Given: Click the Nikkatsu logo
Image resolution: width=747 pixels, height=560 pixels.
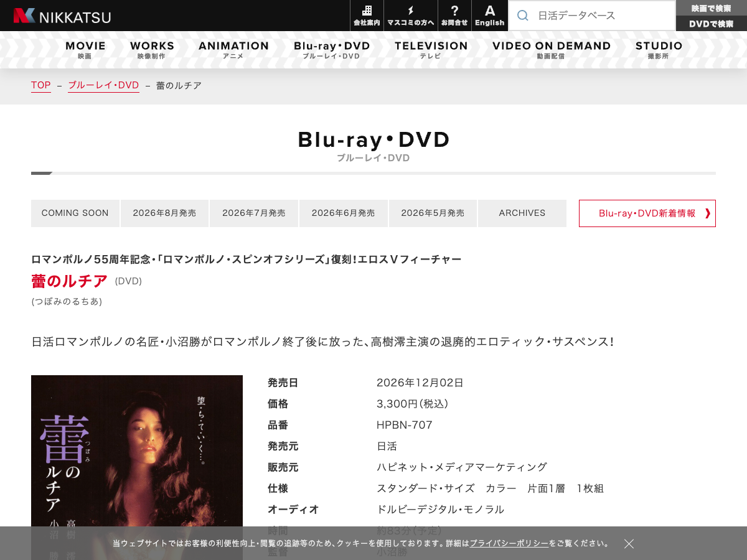Looking at the screenshot, I should pos(62,16).
